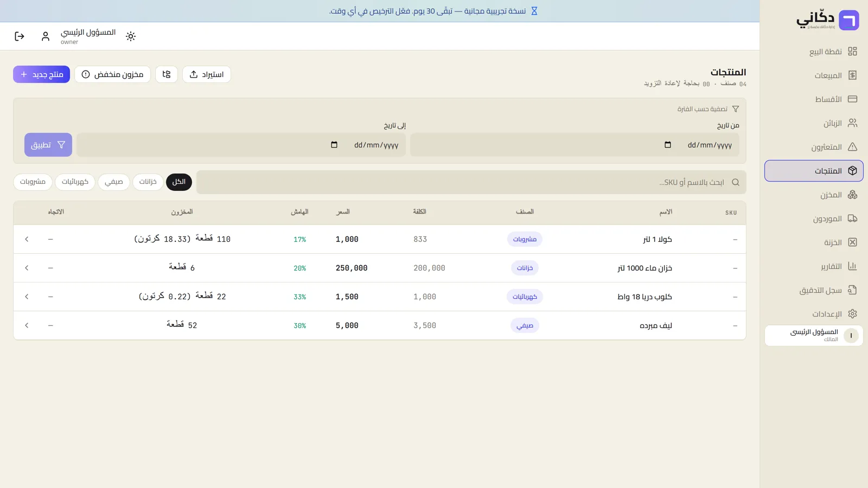Select the الكل category filter chip

click(179, 182)
